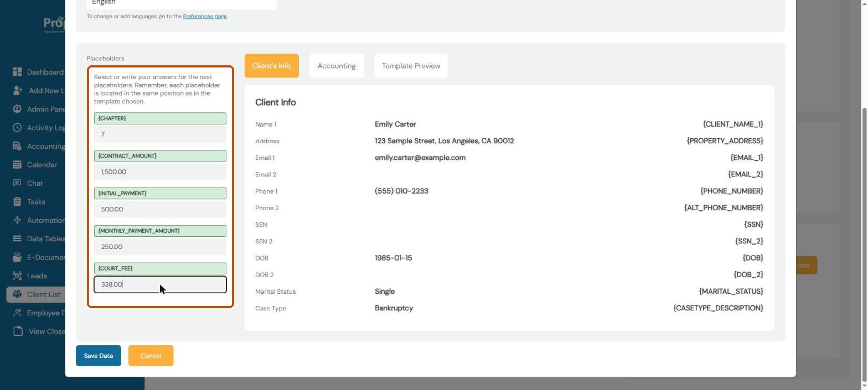This screenshot has height=390, width=868.
Task: Click the {EMAIL_2} placeholder code
Action: pos(746,174)
